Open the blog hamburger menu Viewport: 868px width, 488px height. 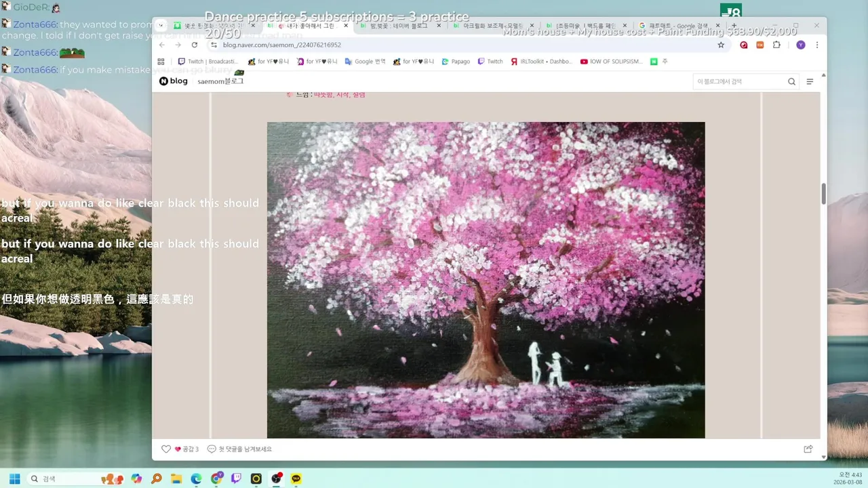810,81
